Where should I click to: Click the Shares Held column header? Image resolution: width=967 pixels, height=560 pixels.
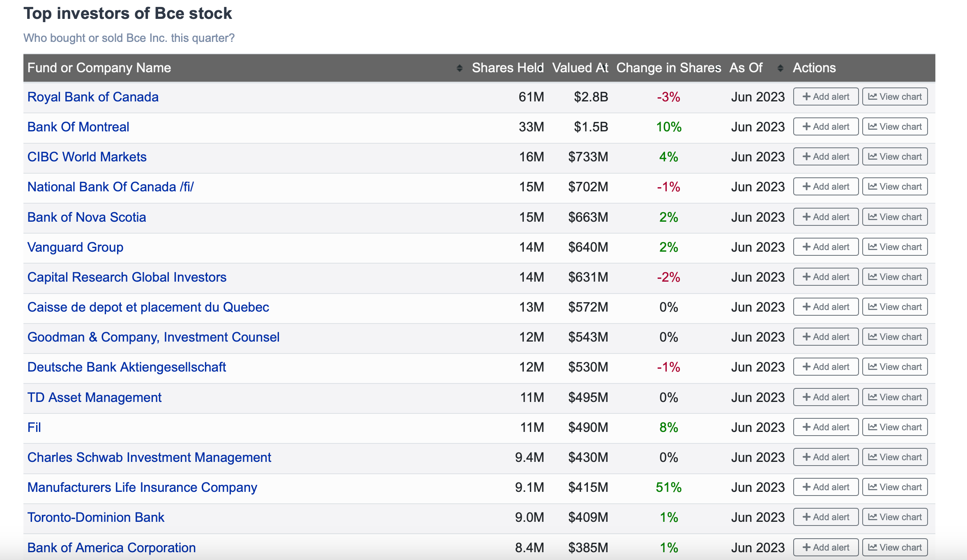pos(508,68)
